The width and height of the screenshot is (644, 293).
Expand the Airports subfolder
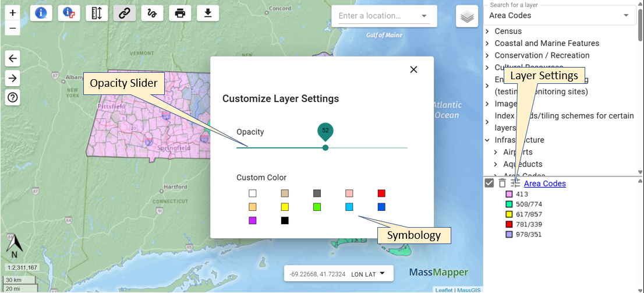pyautogui.click(x=496, y=152)
